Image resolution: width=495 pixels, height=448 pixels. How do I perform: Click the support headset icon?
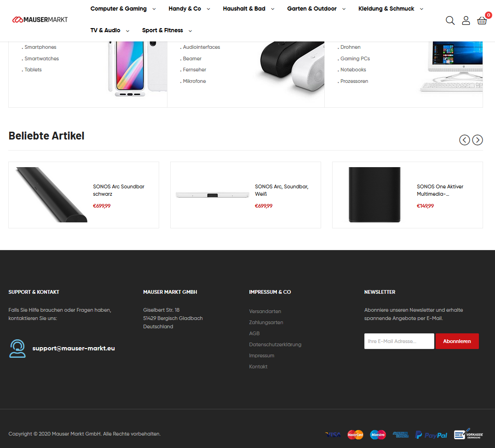tap(17, 349)
